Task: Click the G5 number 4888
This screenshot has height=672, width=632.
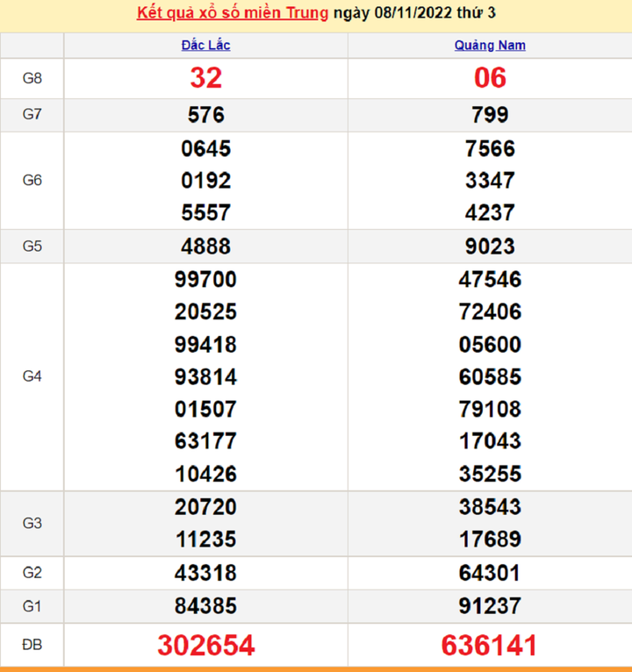Action: [205, 247]
